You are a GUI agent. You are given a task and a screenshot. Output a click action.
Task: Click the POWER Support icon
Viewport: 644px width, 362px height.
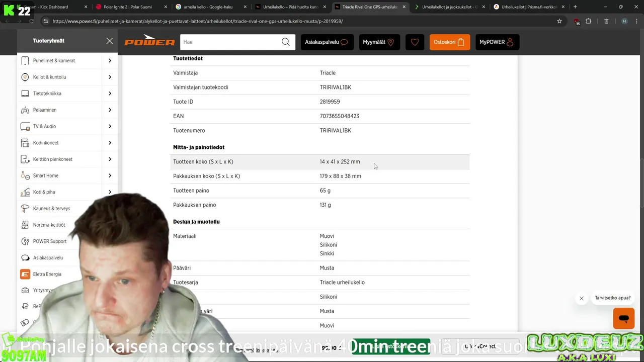25,241
